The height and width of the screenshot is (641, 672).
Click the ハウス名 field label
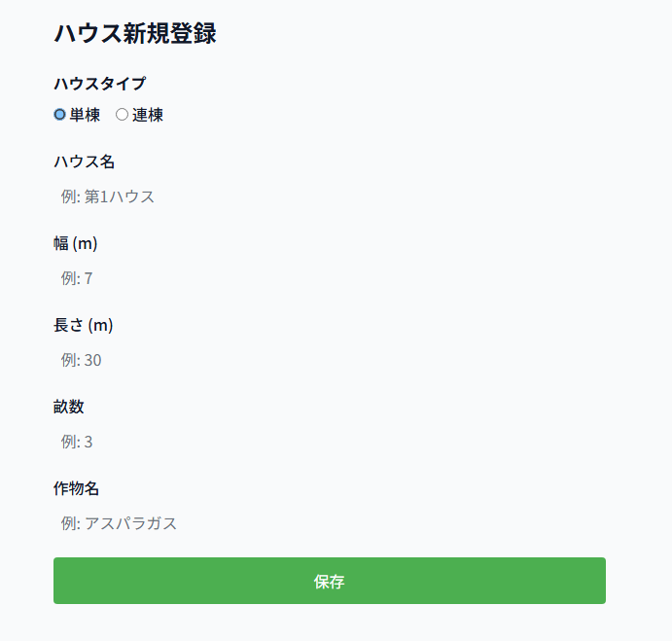coord(85,161)
